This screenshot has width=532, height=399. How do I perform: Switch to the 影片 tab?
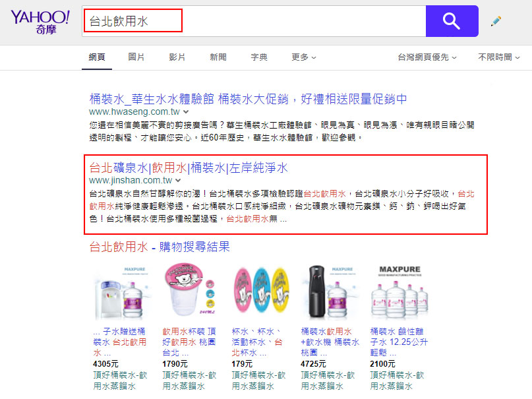tap(177, 57)
